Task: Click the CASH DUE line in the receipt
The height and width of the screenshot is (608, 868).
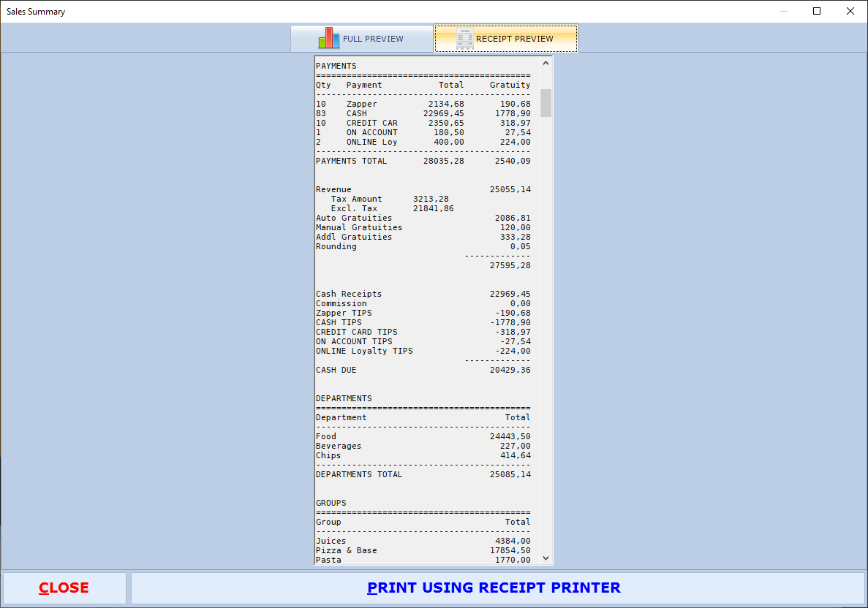Action: coord(423,370)
